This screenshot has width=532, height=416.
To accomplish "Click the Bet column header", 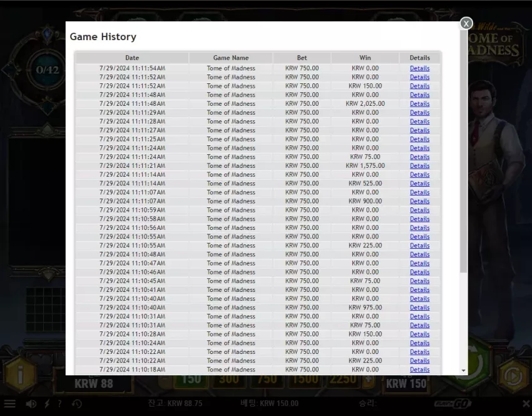I will [302, 58].
